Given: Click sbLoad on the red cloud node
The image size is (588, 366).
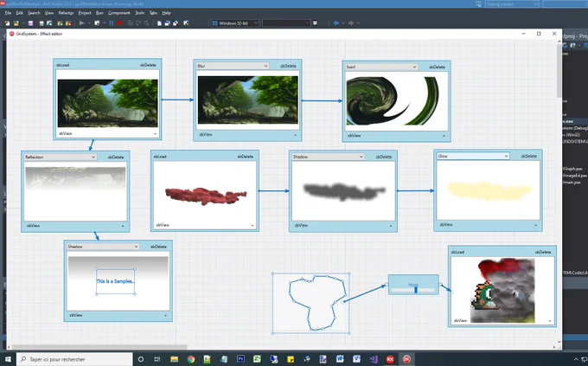Looking at the screenshot, I should [x=160, y=156].
